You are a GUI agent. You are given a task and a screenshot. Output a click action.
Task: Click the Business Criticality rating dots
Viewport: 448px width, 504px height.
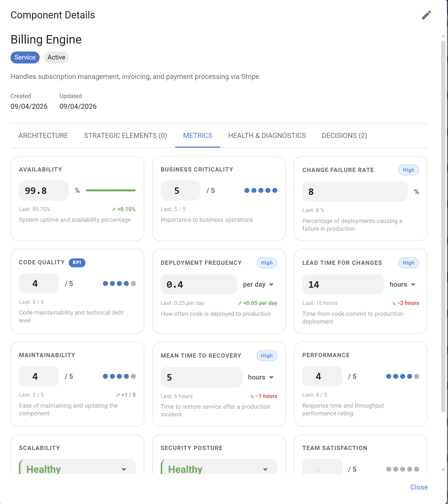261,190
